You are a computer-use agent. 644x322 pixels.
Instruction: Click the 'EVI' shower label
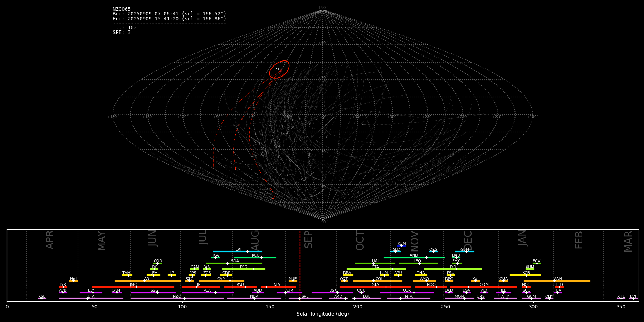633,297
